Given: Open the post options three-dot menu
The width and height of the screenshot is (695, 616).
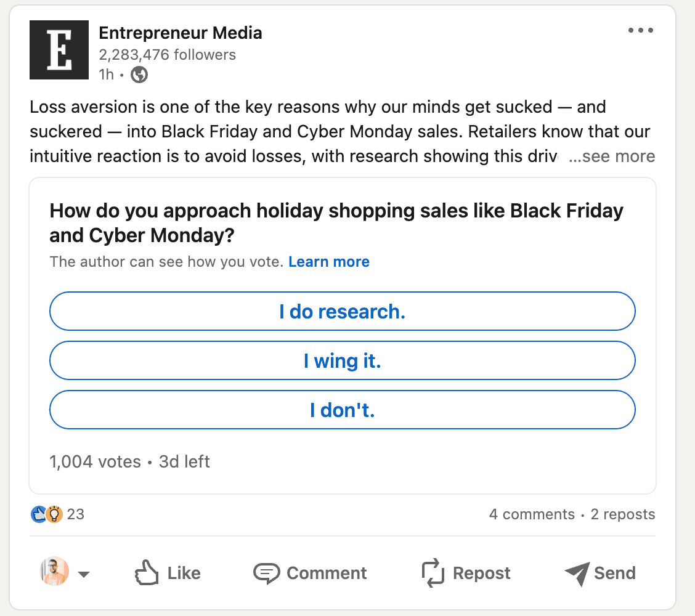Looking at the screenshot, I should 641,30.
